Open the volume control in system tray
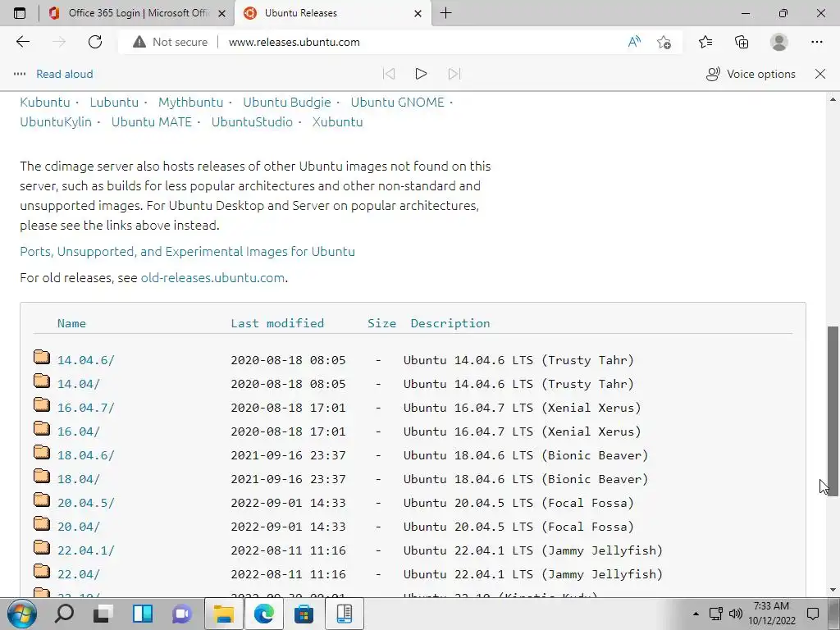Viewport: 840px width, 630px height. pyautogui.click(x=736, y=614)
